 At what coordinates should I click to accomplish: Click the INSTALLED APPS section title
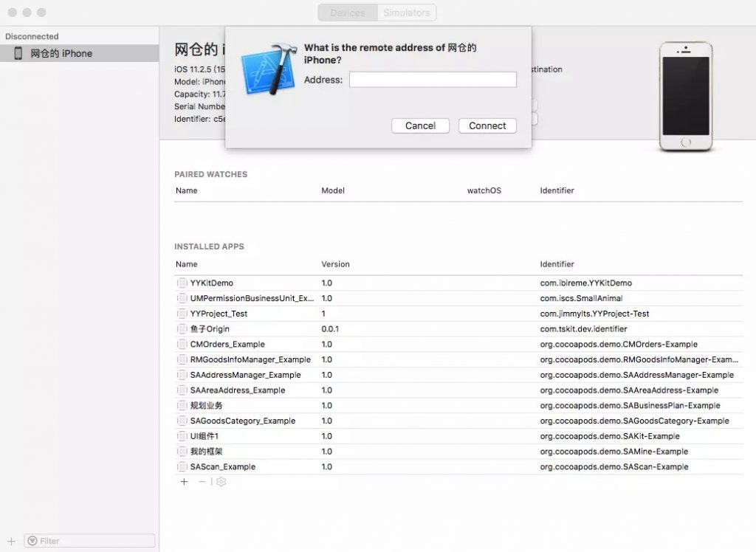(x=209, y=246)
